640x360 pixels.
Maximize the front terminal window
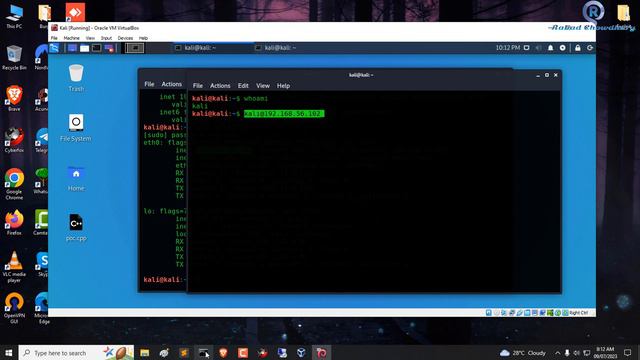(547, 75)
